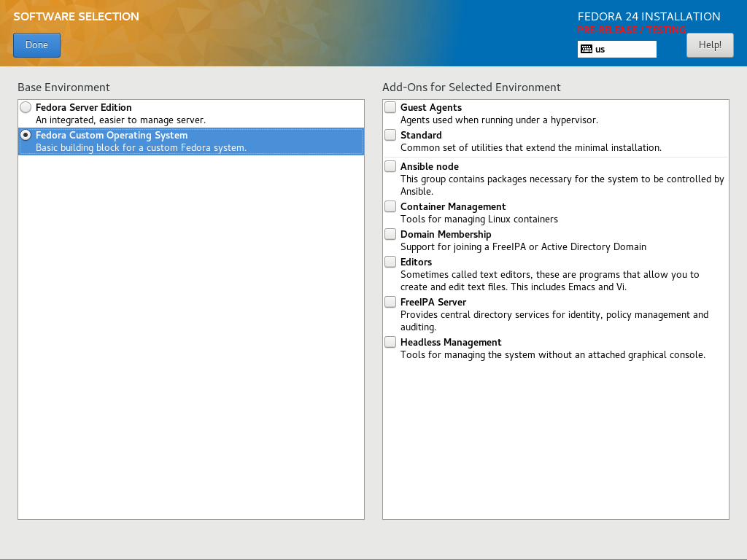This screenshot has height=560, width=747.
Task: Select Fedora Custom Operating System radio button
Action: (26, 135)
